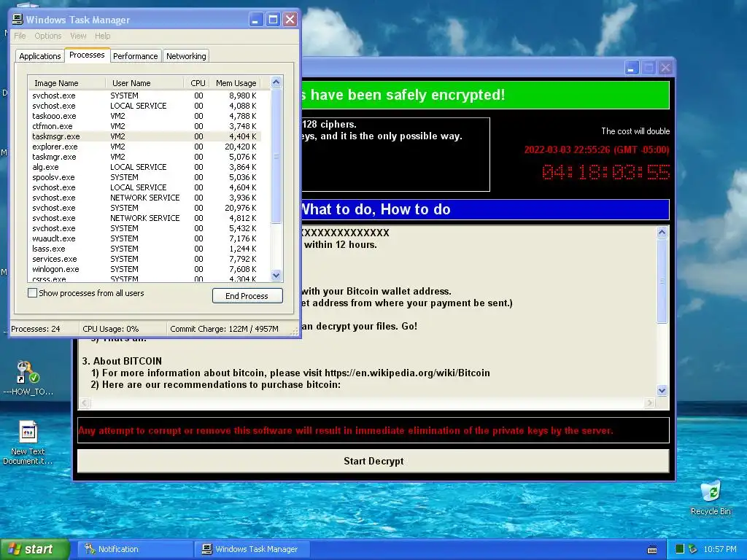Maximize the Windows Task Manager window
Screen dimensions: 747x560
(x=273, y=20)
